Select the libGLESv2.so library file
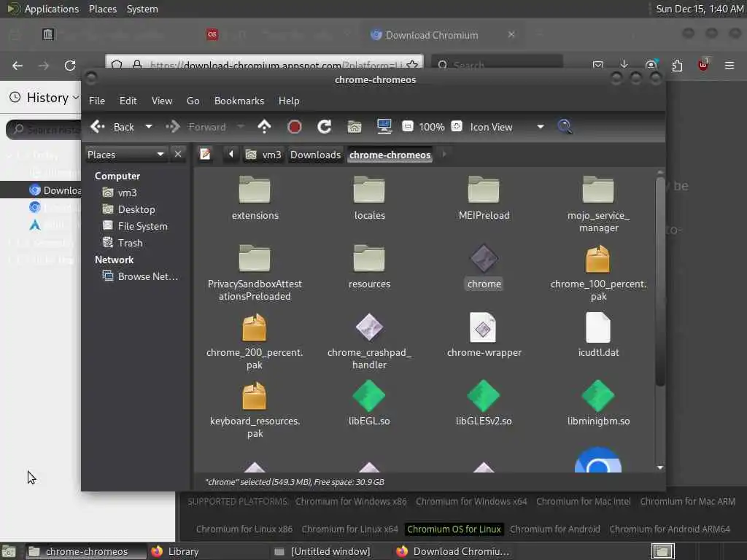Image resolution: width=747 pixels, height=560 pixels. click(484, 404)
